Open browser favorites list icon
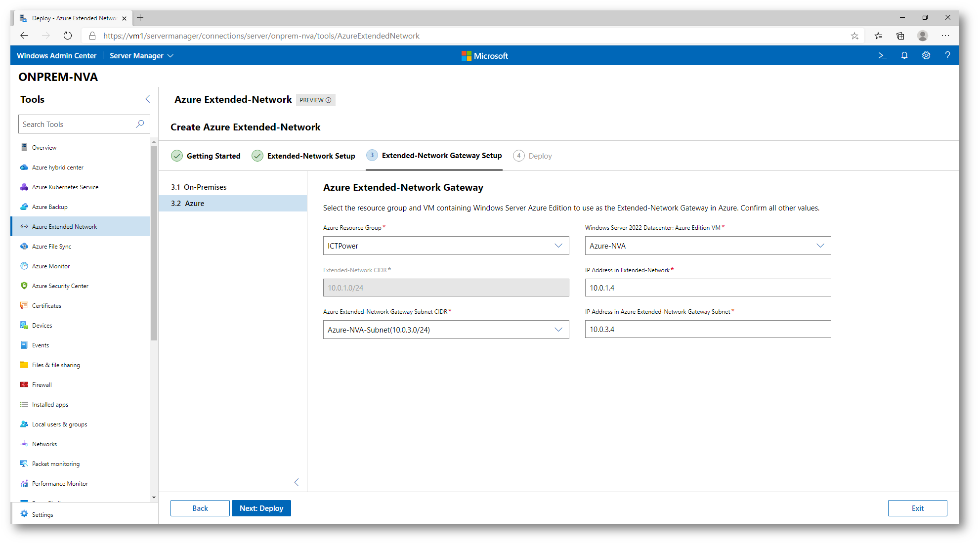The width and height of the screenshot is (980, 545). tap(878, 36)
